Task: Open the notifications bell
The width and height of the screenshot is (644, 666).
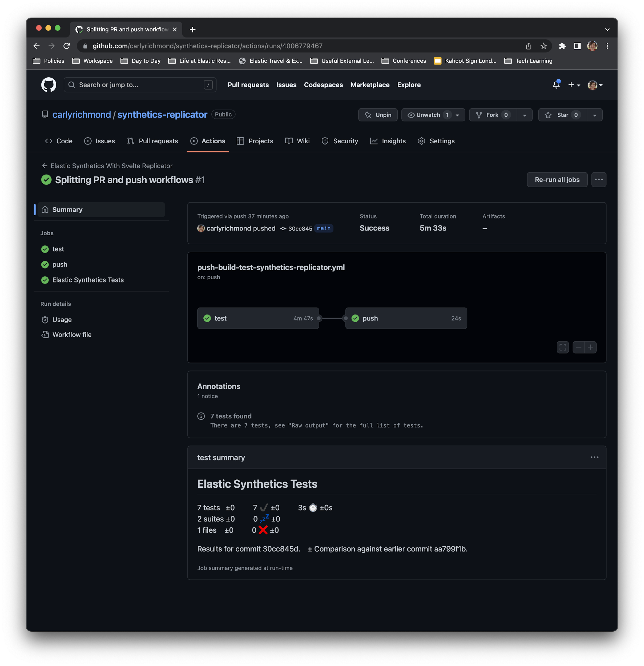Action: click(556, 85)
